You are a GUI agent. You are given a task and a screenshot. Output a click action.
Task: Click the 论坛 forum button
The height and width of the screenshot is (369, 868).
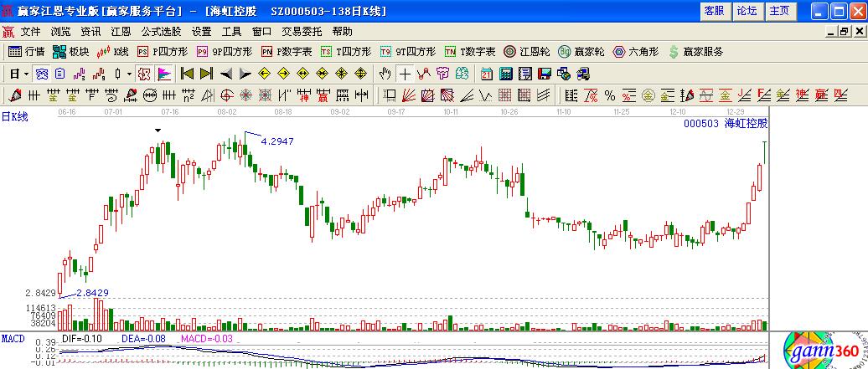point(747,11)
